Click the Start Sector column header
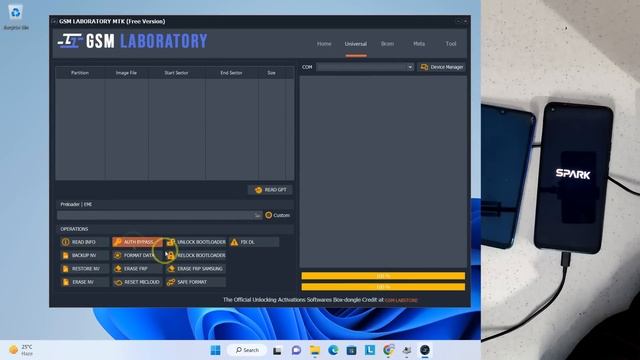 pyautogui.click(x=176, y=73)
